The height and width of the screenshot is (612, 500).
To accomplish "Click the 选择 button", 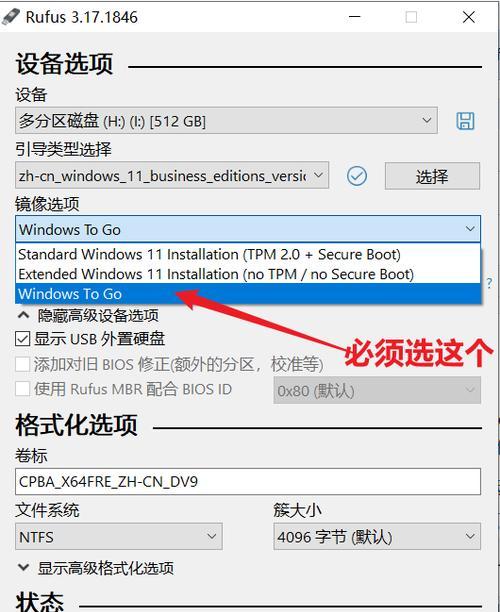I will tap(432, 176).
